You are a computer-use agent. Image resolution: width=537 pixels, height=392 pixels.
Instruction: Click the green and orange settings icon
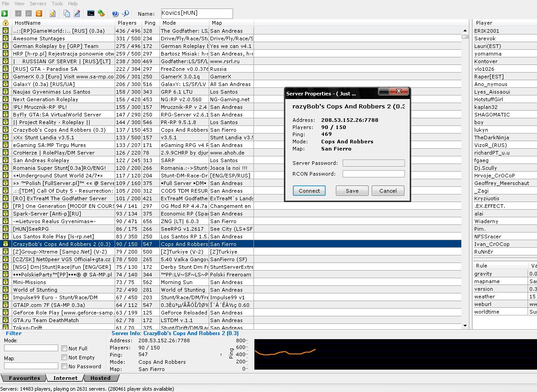101,13
